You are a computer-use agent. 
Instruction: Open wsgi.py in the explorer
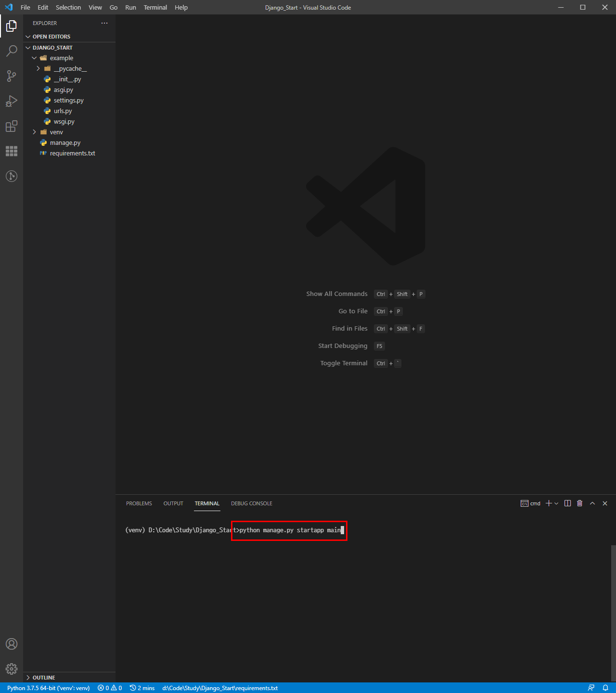coord(64,122)
